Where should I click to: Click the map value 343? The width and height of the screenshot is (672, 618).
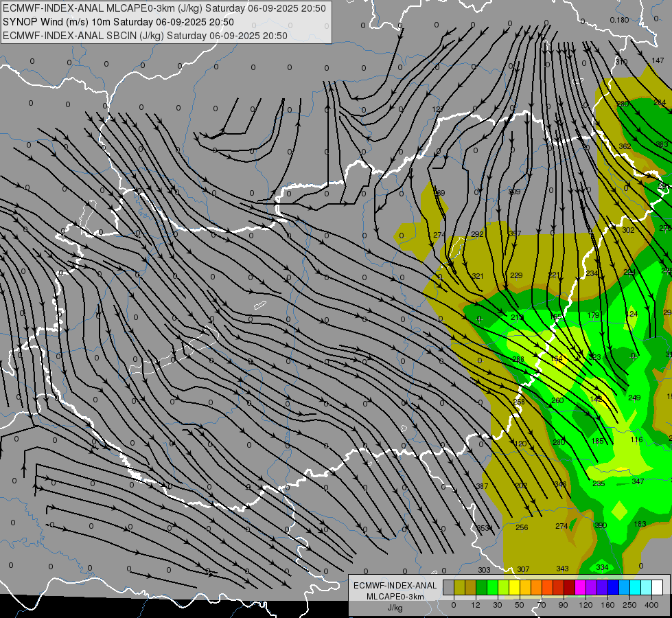562,569
